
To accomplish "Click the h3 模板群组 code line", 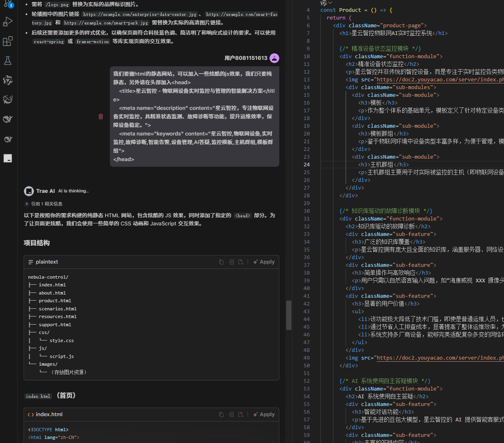I will coord(383,134).
